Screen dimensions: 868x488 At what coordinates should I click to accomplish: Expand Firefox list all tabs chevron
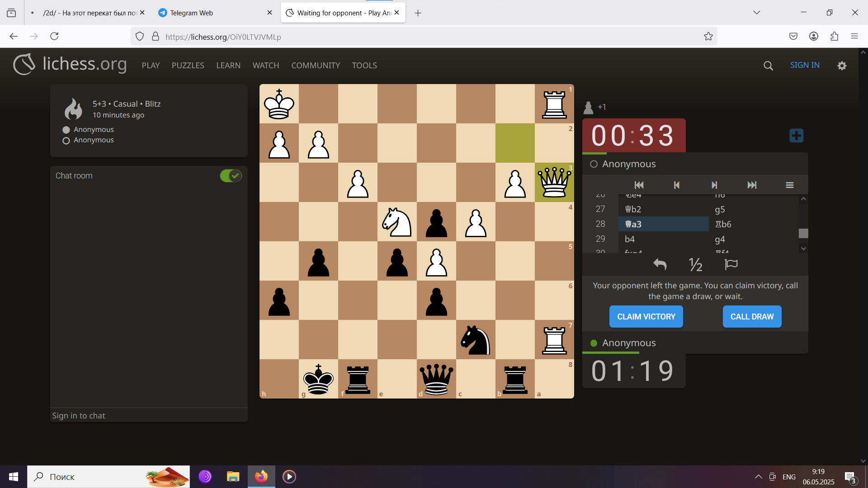coord(757,13)
